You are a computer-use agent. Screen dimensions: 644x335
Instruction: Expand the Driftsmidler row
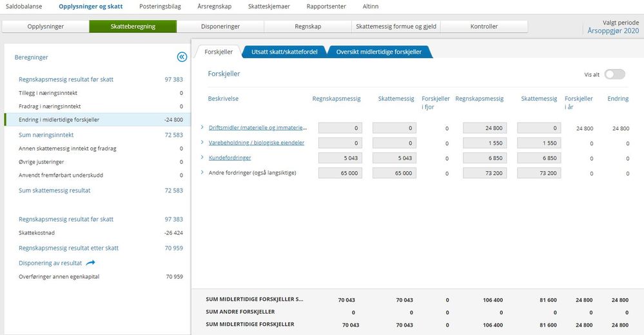point(202,128)
